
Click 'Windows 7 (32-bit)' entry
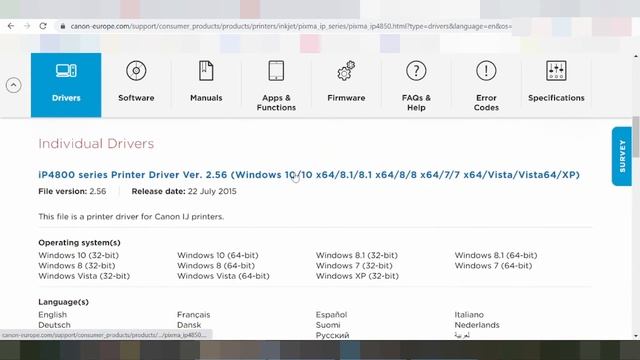(354, 266)
